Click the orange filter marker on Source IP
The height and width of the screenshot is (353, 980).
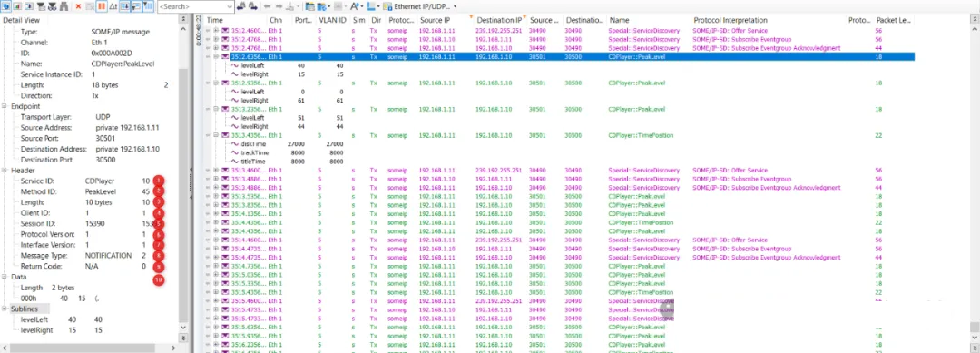470,16
